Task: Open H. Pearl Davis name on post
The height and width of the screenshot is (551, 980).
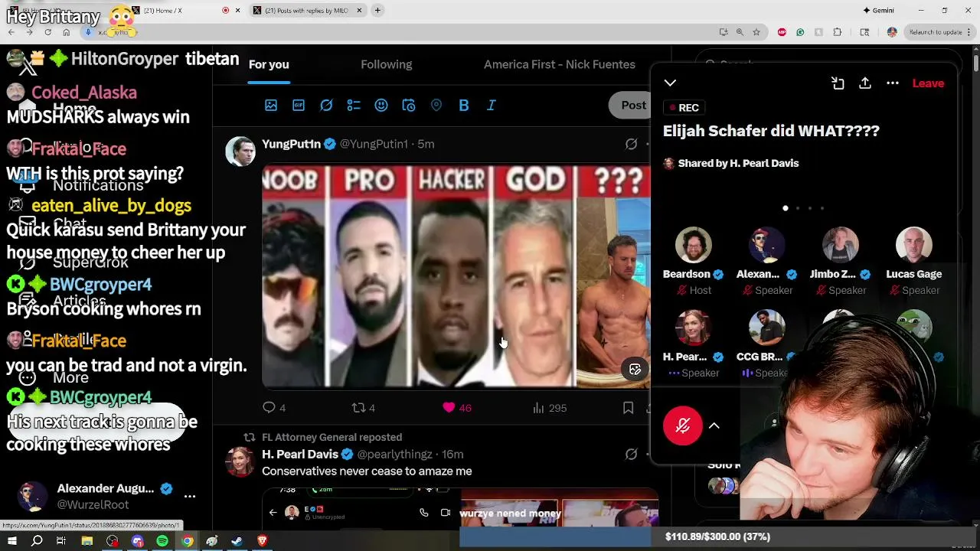Action: [299, 454]
